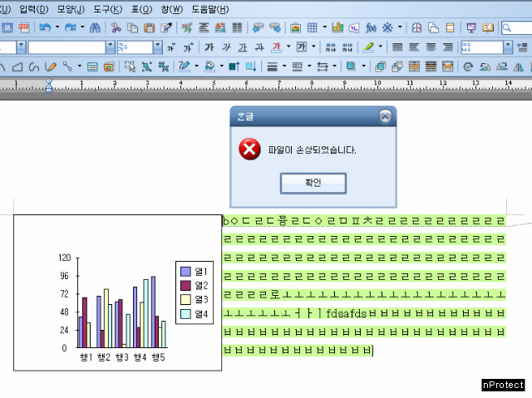Viewport: 532px width, 398px height.
Task: Open the font color dropdown arrow
Action: tap(288, 47)
